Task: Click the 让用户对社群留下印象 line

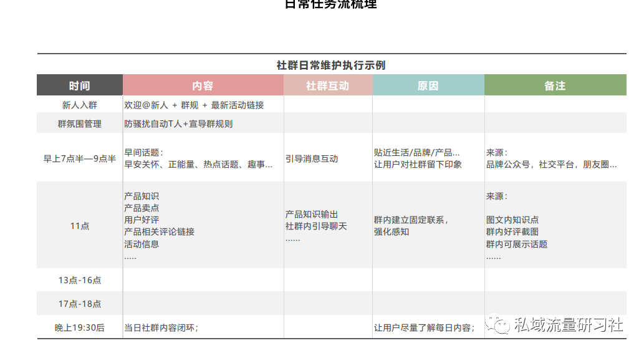Action: pyautogui.click(x=418, y=165)
